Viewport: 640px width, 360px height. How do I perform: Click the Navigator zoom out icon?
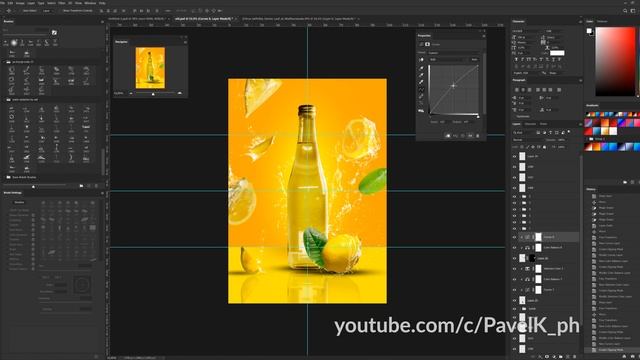point(131,93)
